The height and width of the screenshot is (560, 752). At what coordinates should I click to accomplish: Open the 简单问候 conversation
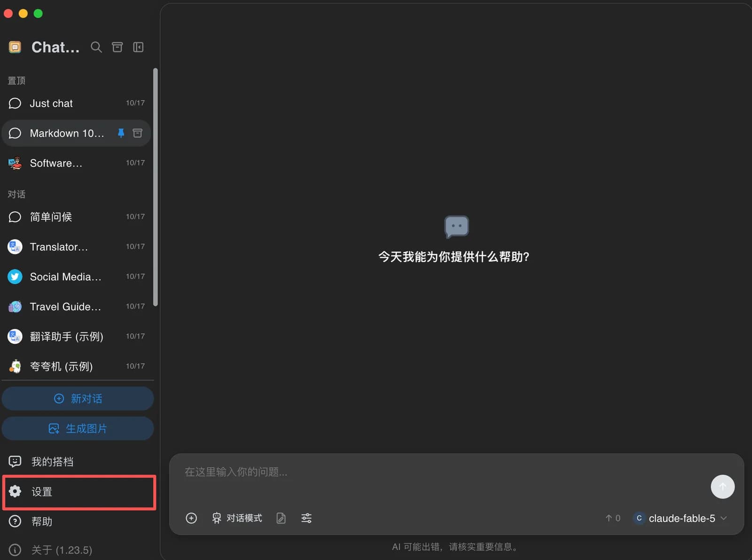point(77,217)
